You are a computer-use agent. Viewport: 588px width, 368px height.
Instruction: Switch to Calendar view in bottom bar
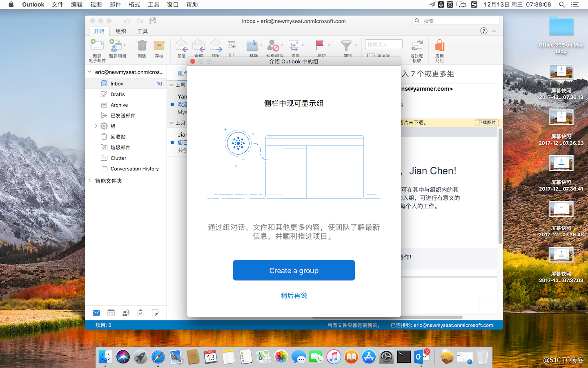pos(111,313)
